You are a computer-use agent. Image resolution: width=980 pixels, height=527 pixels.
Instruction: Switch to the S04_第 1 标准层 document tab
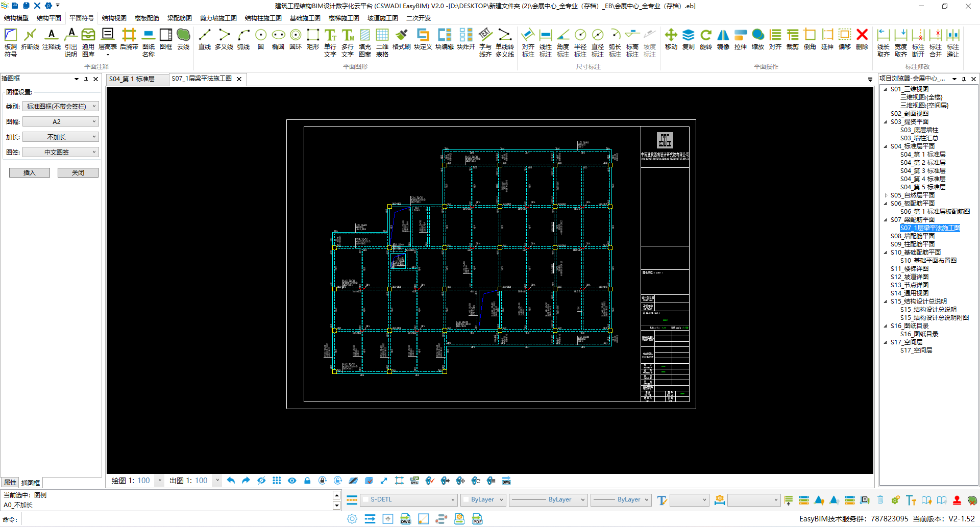pyautogui.click(x=132, y=79)
